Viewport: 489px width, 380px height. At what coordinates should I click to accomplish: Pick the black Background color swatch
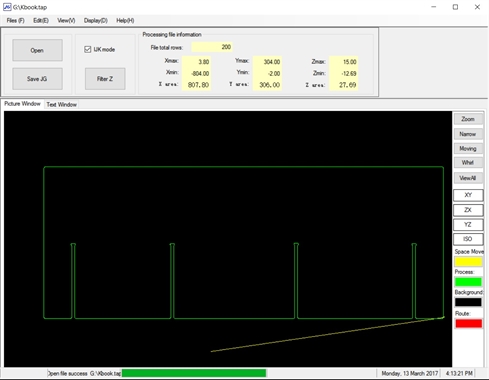tap(468, 302)
